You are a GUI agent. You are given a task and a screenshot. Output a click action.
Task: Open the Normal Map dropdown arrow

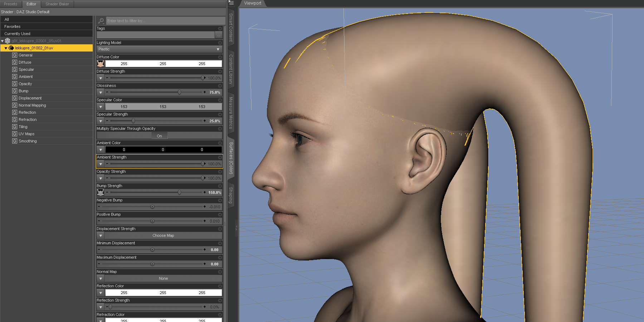tap(101, 278)
